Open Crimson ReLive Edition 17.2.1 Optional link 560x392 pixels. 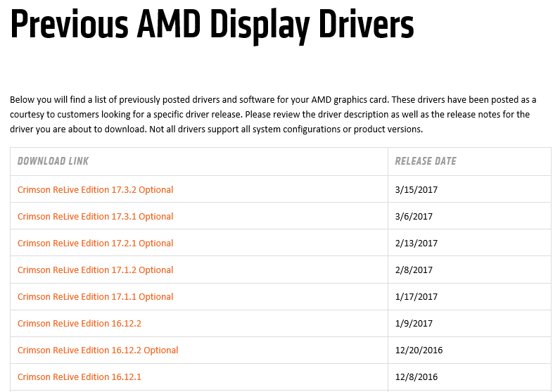[96, 244]
